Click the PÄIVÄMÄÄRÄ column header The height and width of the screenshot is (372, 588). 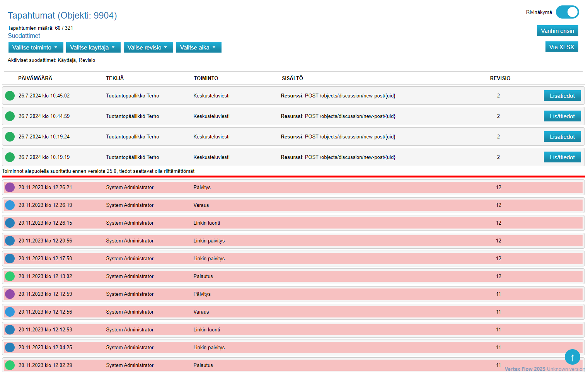pyautogui.click(x=35, y=78)
